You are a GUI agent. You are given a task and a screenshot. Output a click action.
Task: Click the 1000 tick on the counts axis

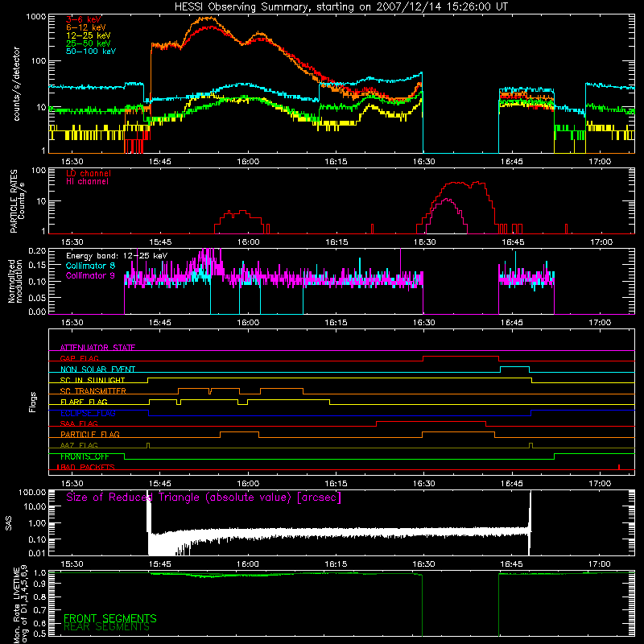coord(36,17)
